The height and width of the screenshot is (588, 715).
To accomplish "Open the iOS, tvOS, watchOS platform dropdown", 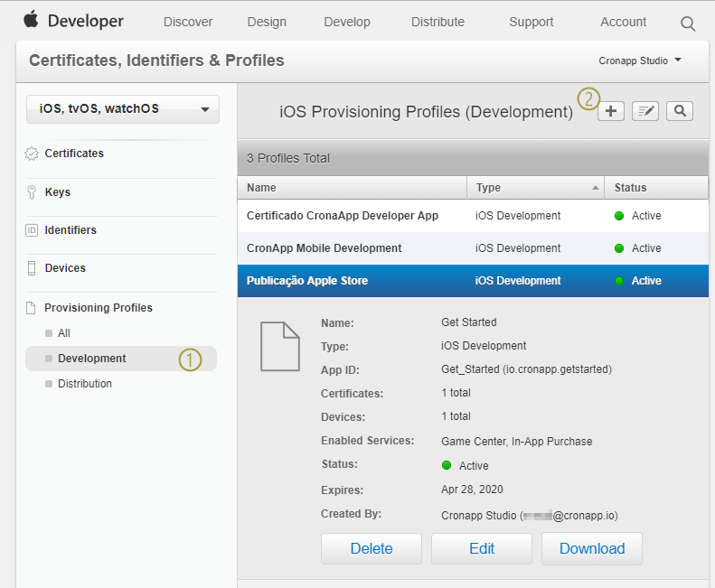I will (123, 109).
